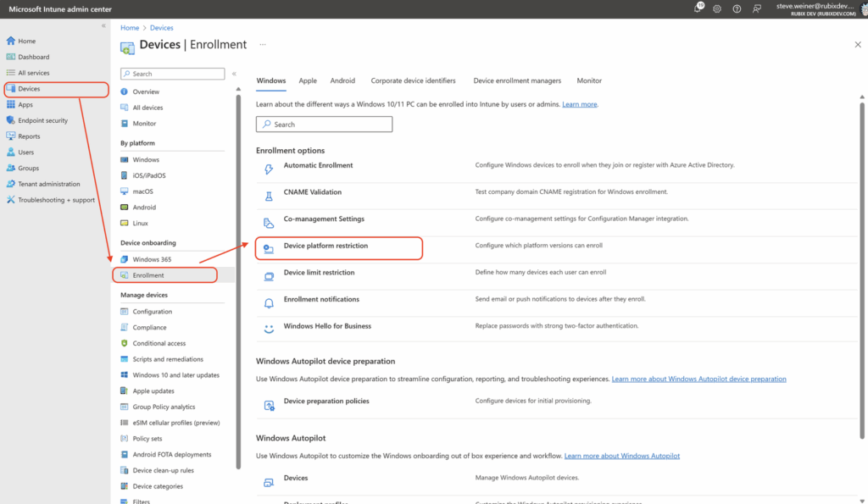This screenshot has height=504, width=868.
Task: Click the Windows Hello for Business smiley icon
Action: [x=269, y=330]
